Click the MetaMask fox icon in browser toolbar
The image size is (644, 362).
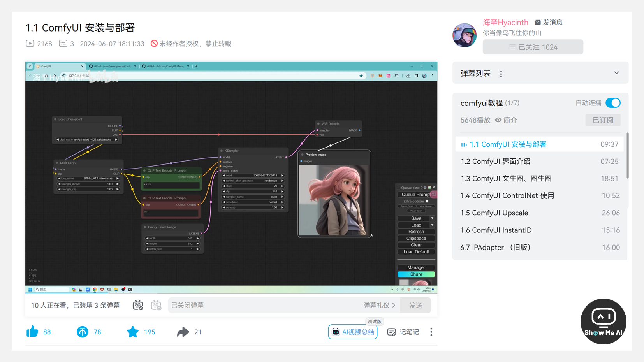coord(380,76)
